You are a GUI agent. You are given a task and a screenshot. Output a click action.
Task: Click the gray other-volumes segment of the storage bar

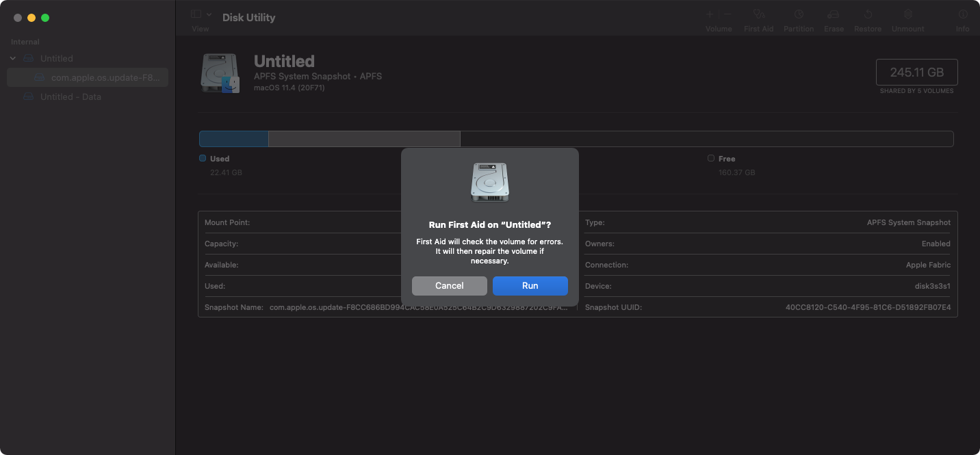tap(364, 139)
